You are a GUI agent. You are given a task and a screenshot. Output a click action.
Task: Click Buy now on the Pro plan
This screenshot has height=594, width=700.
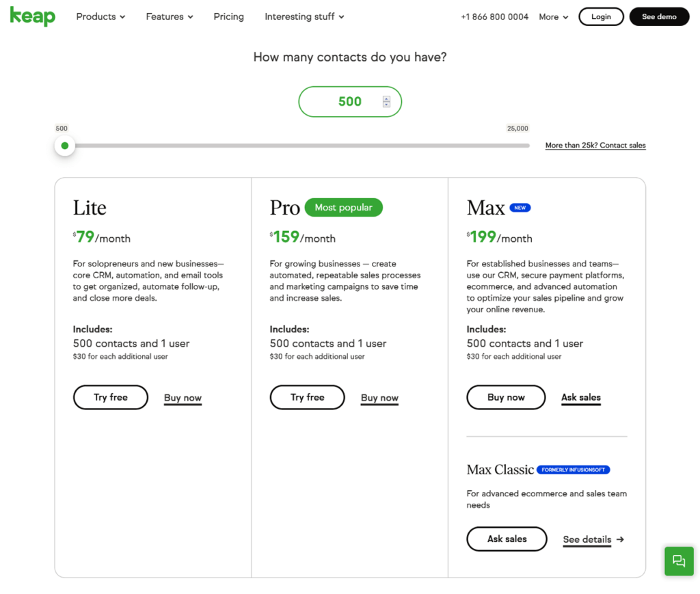(379, 398)
